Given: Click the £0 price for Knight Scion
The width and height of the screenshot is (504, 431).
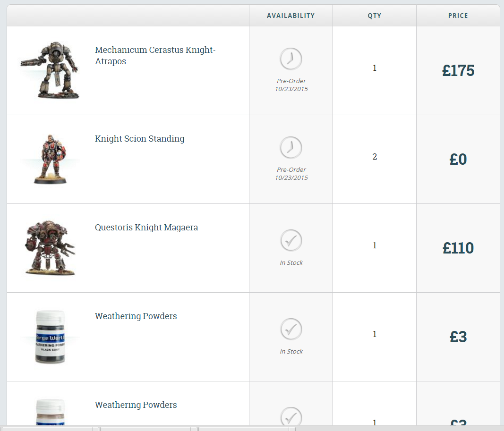Looking at the screenshot, I should (x=458, y=160).
